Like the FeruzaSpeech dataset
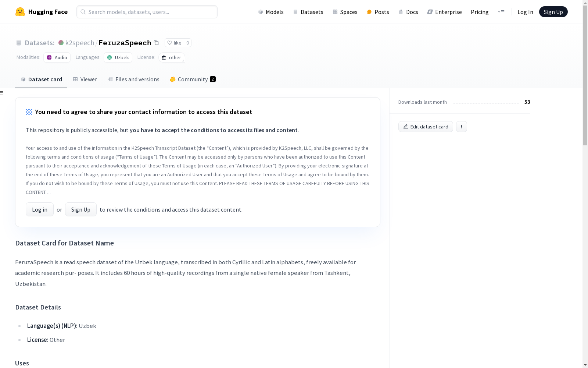Viewport: 588px width, 368px height. point(174,43)
